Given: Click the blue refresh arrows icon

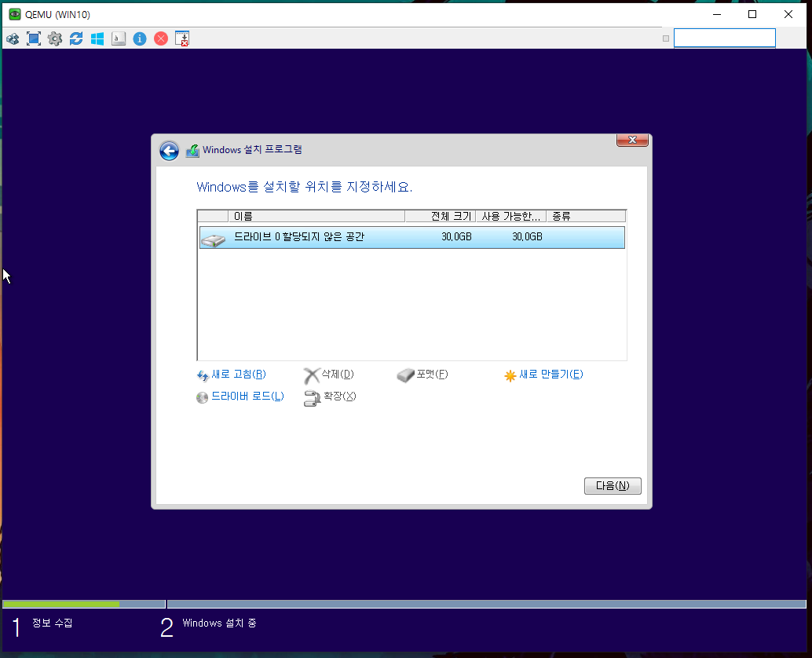Looking at the screenshot, I should pyautogui.click(x=76, y=38).
